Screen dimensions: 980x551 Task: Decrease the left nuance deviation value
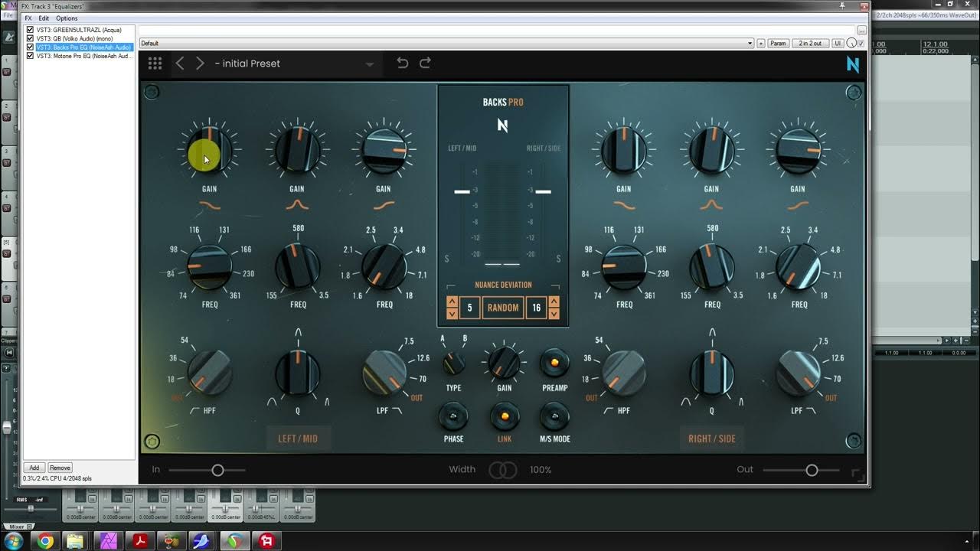coord(452,314)
